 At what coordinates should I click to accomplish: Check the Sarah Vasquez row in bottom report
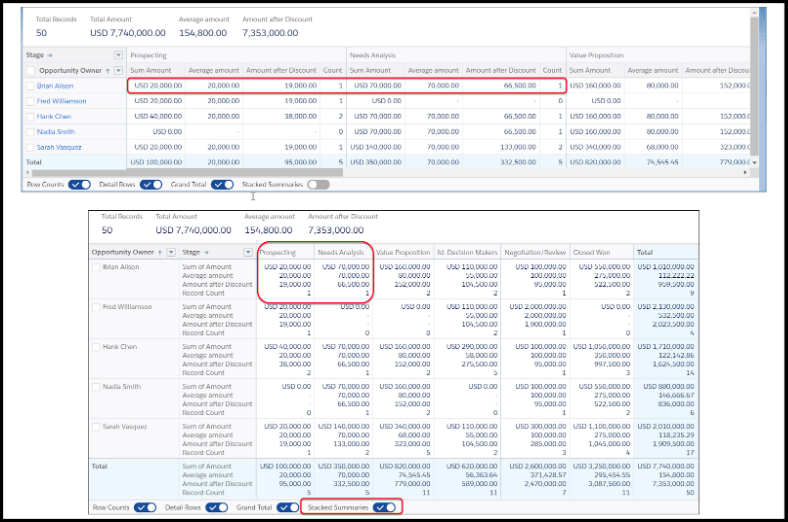[x=96, y=427]
